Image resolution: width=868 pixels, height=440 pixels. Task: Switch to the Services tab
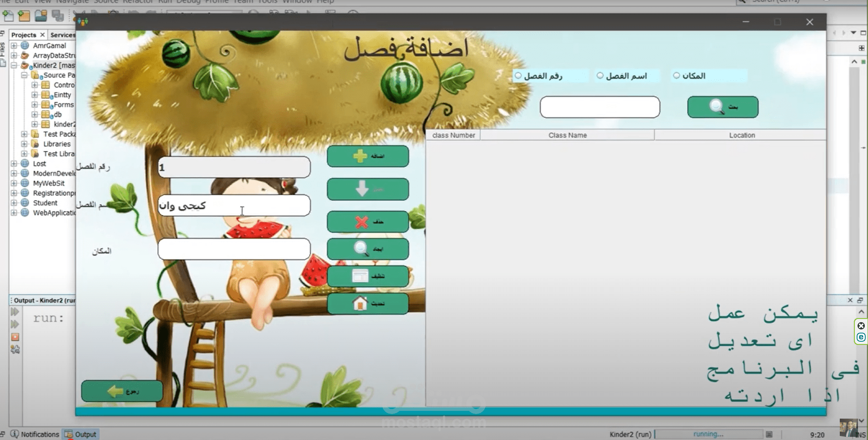click(62, 35)
